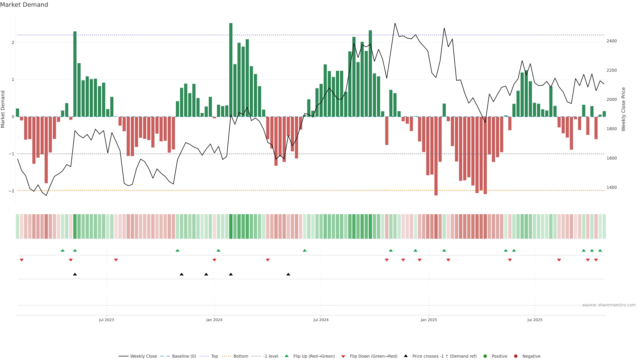Click the darkest green heatmap cell
The width and height of the screenshot is (644, 362).
point(231,226)
